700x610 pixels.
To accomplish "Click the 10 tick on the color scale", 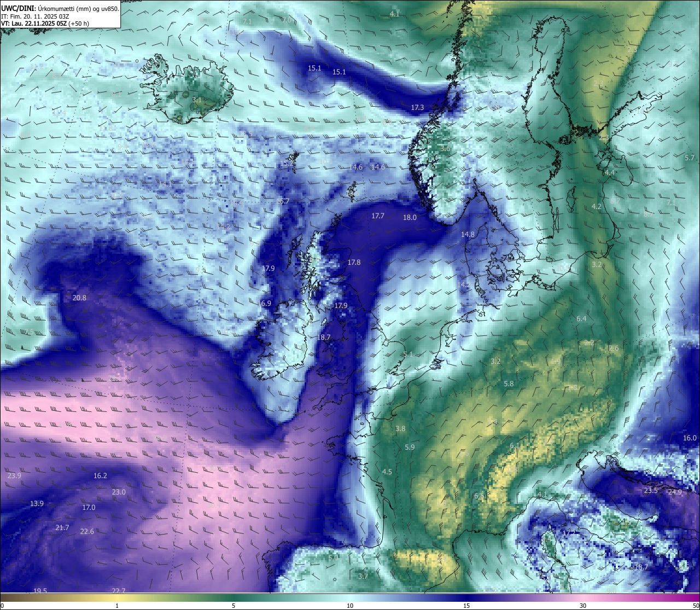I will (x=350, y=606).
